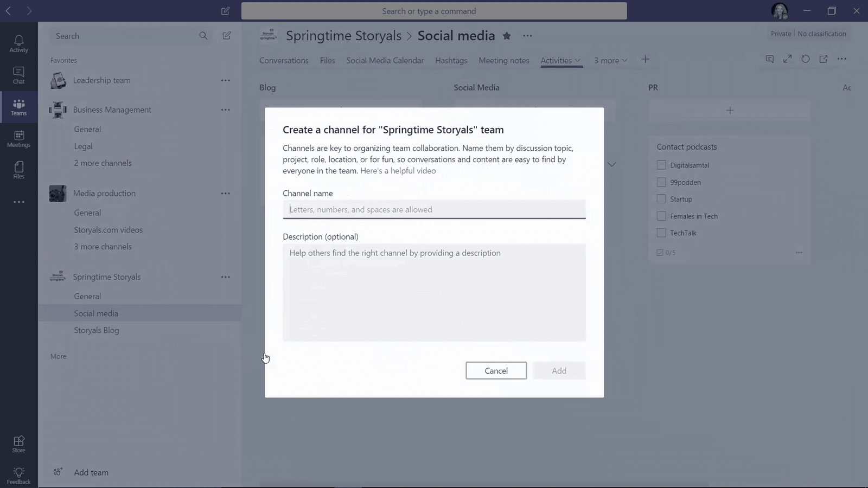
Task: Select the Teams icon in the sidebar
Action: coord(18,107)
